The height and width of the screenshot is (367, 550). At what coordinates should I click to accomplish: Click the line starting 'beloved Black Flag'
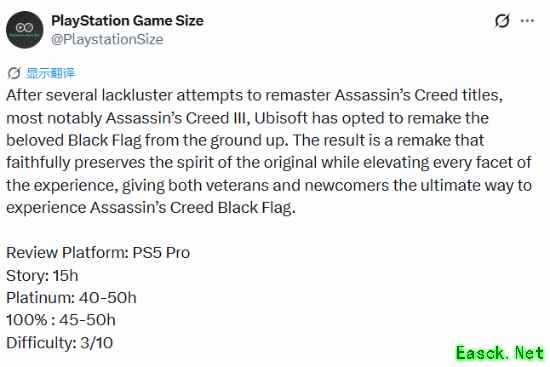pos(245,141)
